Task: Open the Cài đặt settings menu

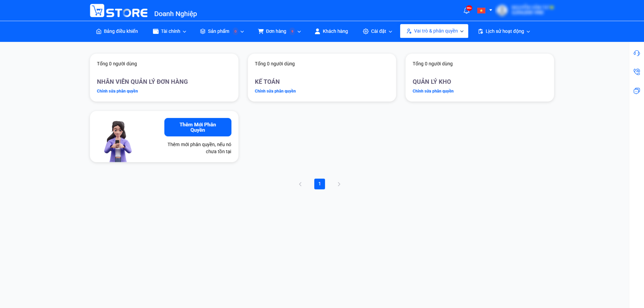Action: (378, 32)
